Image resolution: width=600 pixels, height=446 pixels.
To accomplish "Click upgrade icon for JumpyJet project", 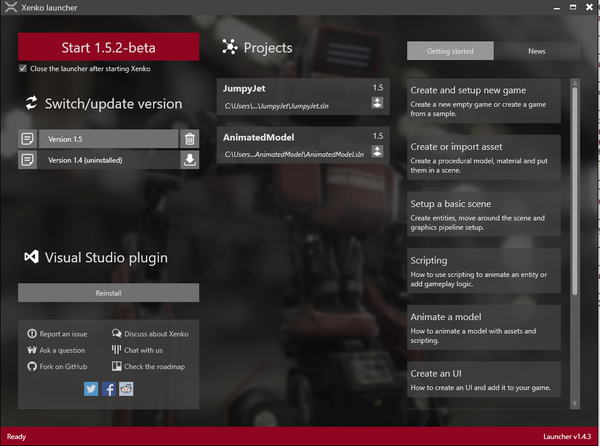I will (378, 102).
